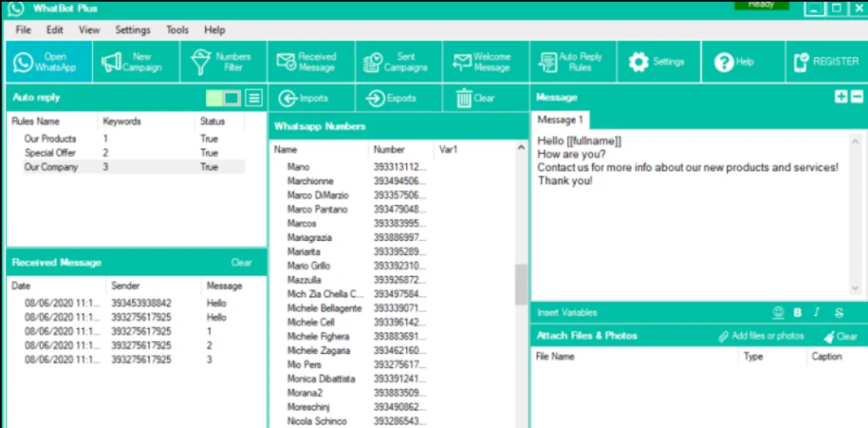
Task: Click the Status column header
Action: click(219, 121)
